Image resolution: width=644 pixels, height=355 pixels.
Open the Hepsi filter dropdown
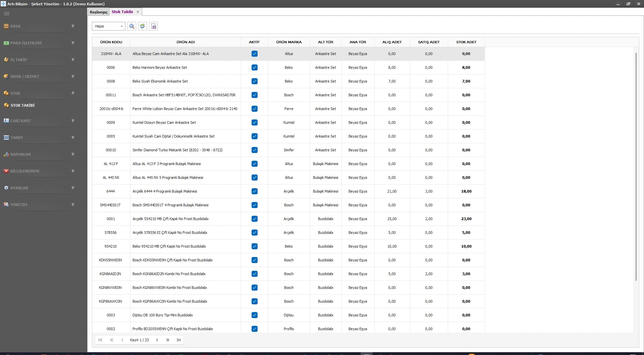click(109, 26)
